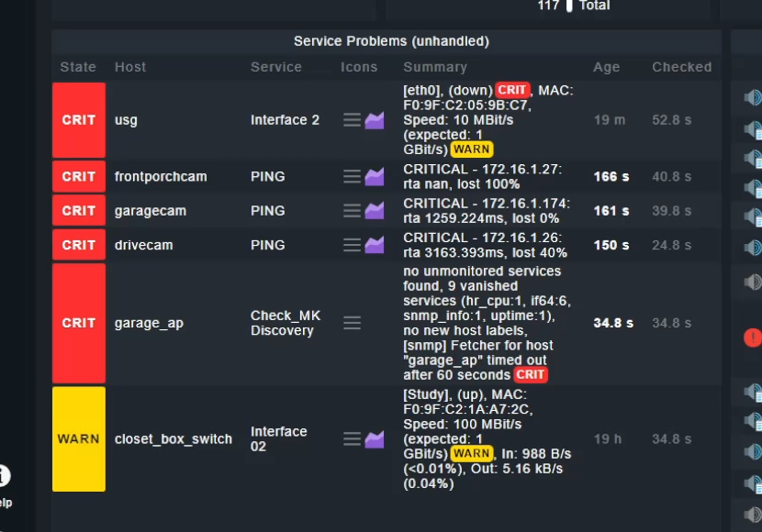The width and height of the screenshot is (762, 532).
Task: Open the closet_box_switch host link
Action: pyautogui.click(x=173, y=439)
